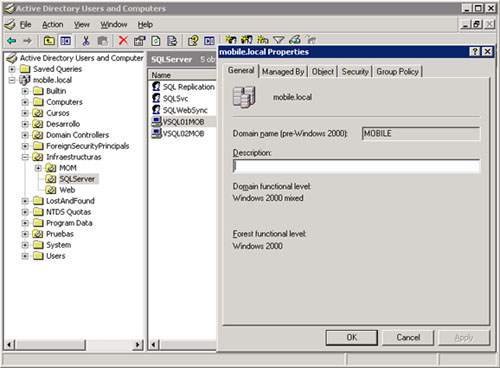Open the File menu

pyautogui.click(x=25, y=25)
